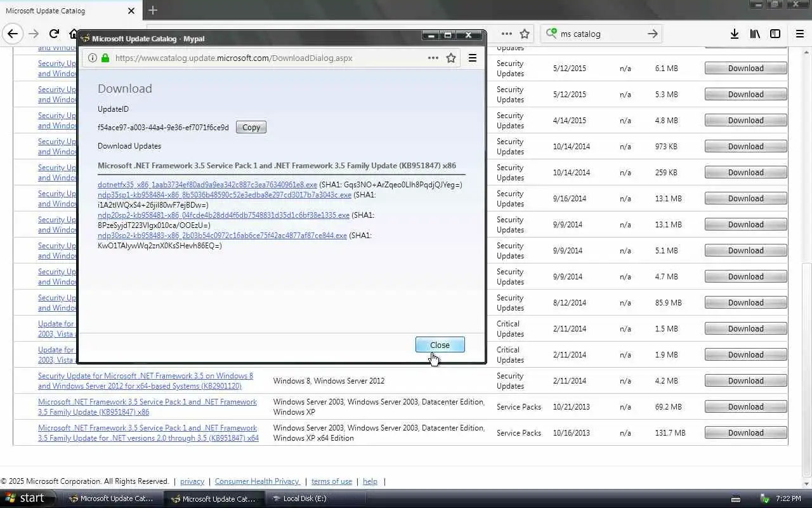Click Download for the 973 KB update
Viewport: 812px width, 508px height.
tap(746, 146)
